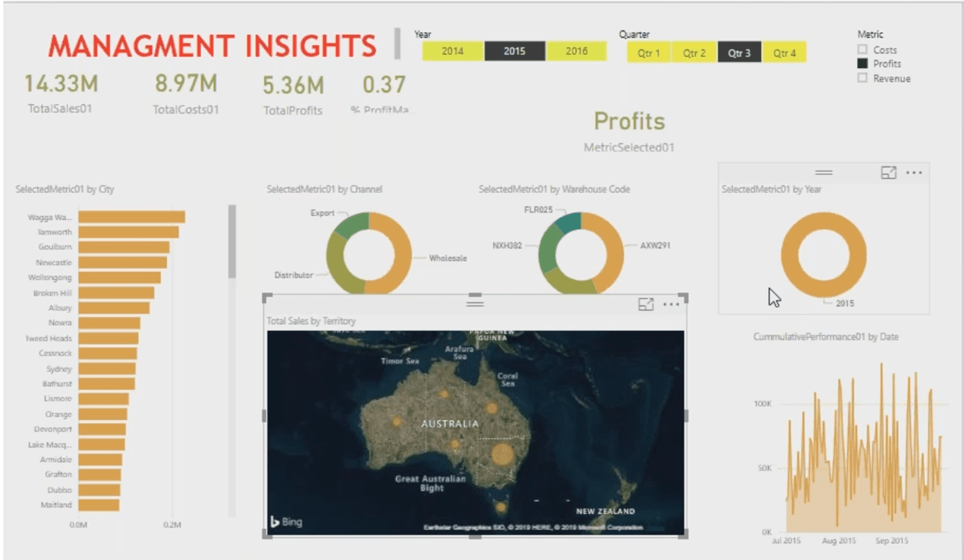The width and height of the screenshot is (964, 560).
Task: Click the profit margin card showing 0.37
Action: (x=383, y=95)
